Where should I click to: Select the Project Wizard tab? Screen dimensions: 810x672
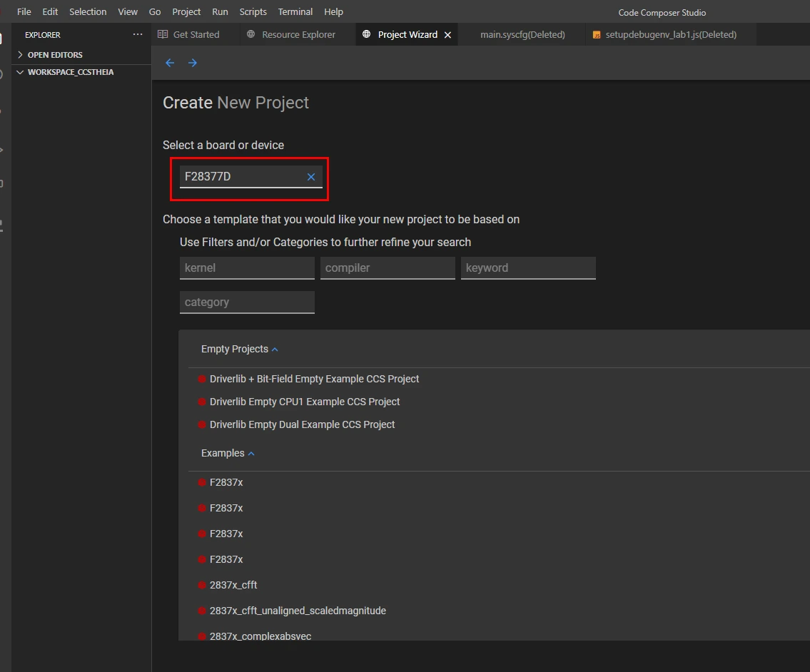[407, 35]
